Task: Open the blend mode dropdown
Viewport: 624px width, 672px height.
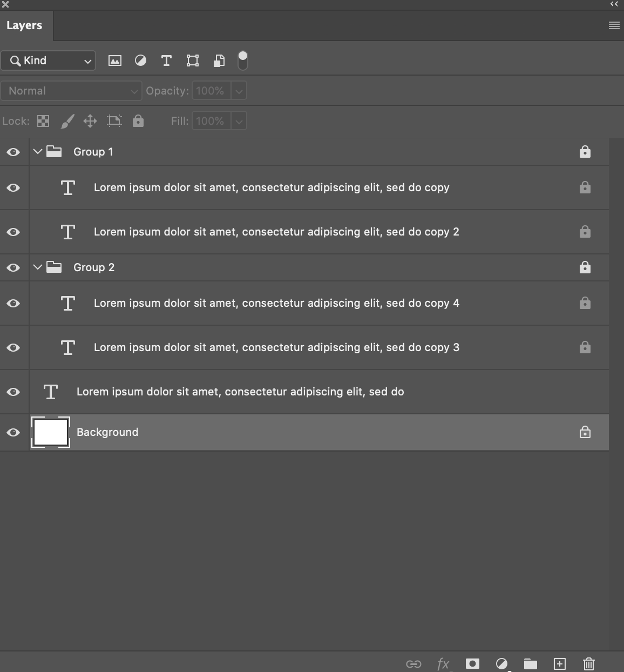Action: (71, 91)
